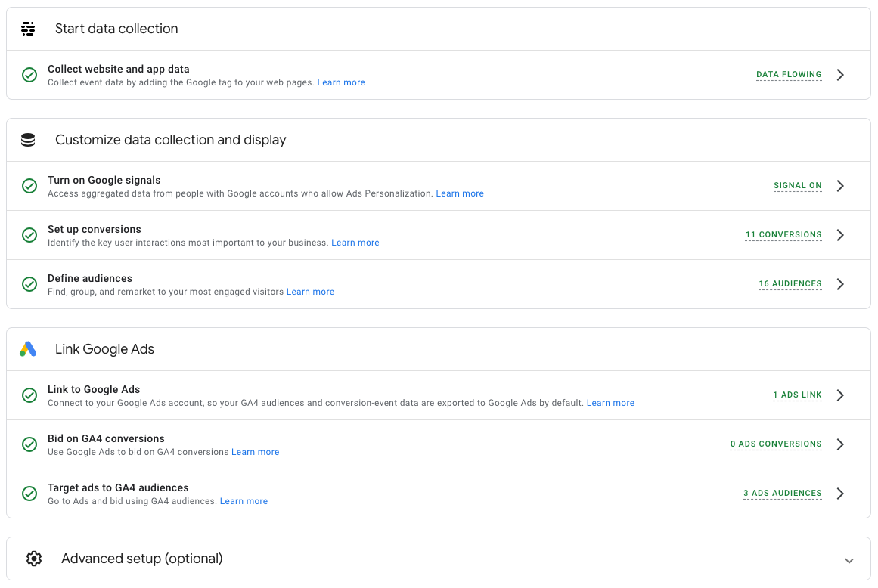Click green checkmark next to Define audiences
Image resolution: width=878 pixels, height=588 pixels.
pos(29,284)
